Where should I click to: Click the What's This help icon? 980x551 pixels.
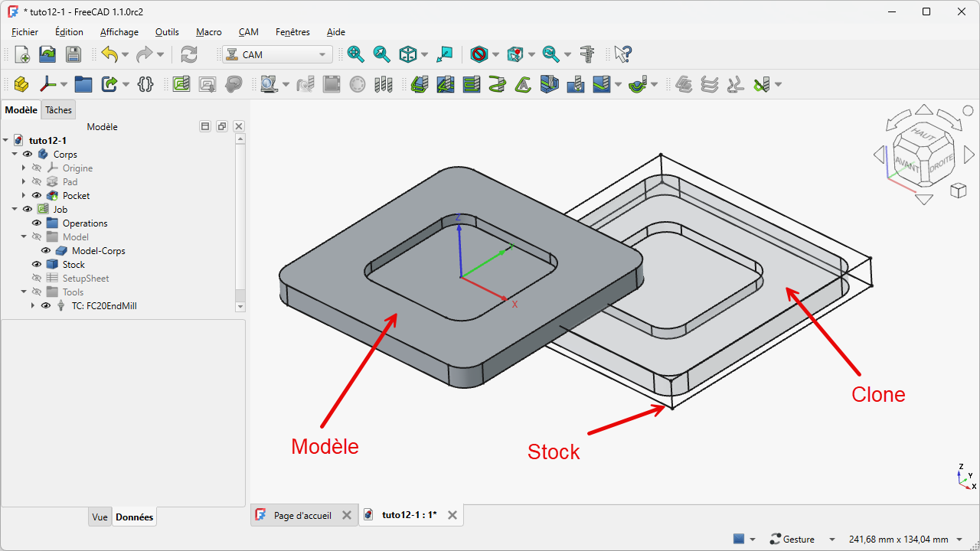622,54
